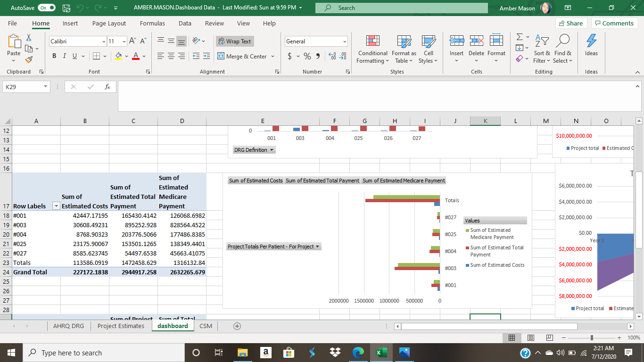644x362 pixels.
Task: Open the Formulas ribbon tab
Action: (152, 23)
